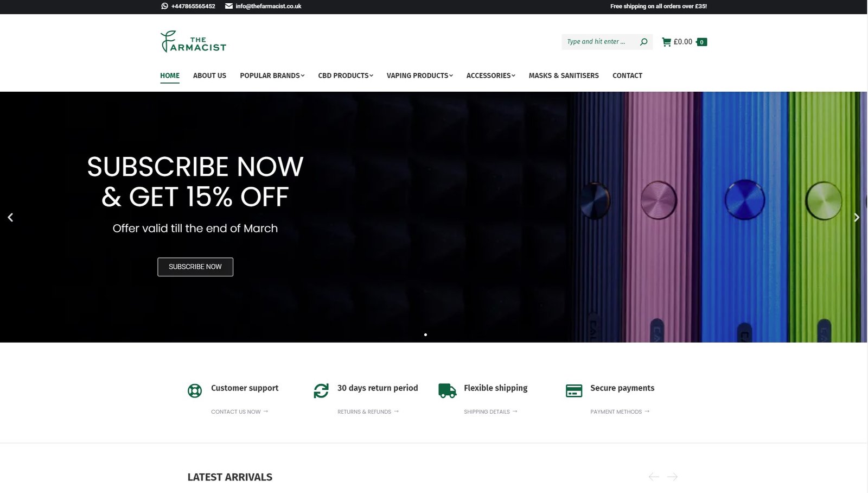868x493 pixels.
Task: Click the Flexible shipping heading
Action: click(x=495, y=388)
